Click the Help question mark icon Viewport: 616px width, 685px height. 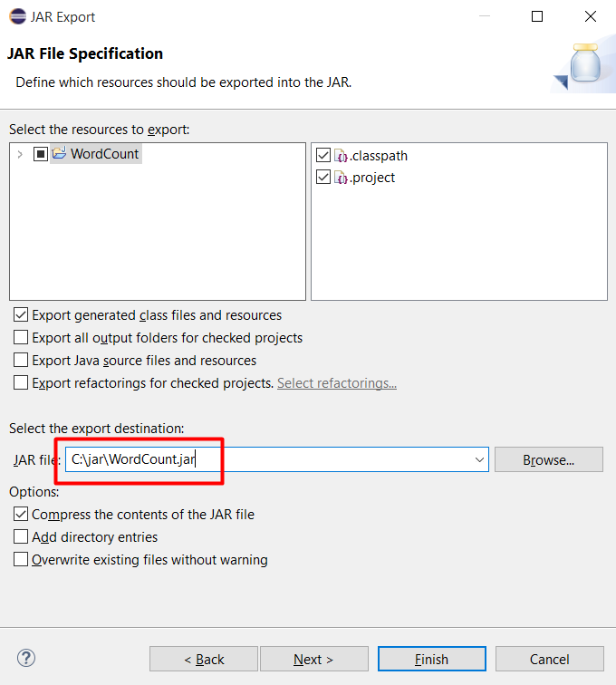coord(26,658)
